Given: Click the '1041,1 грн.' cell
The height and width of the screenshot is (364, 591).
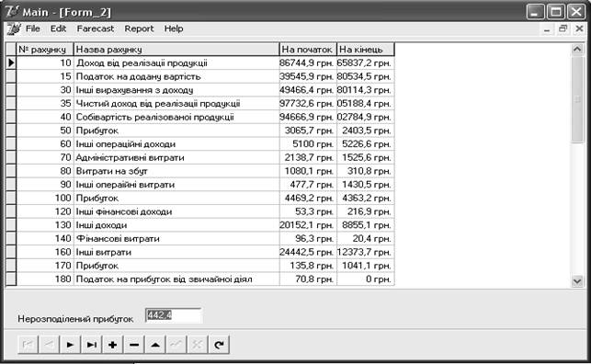Looking at the screenshot, I should tap(366, 266).
